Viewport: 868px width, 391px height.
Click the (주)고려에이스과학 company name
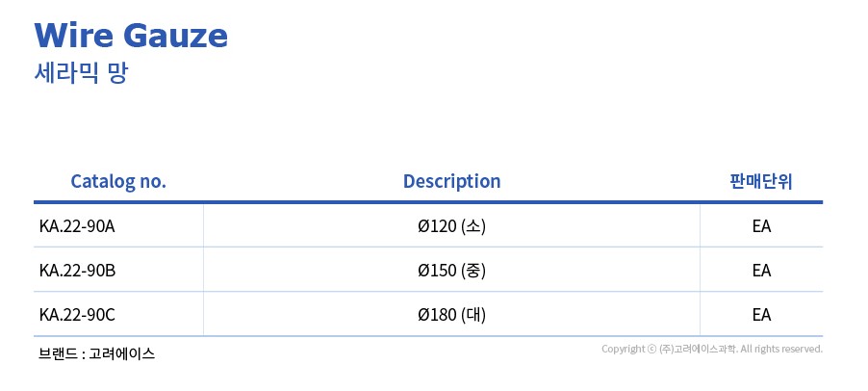click(x=698, y=349)
